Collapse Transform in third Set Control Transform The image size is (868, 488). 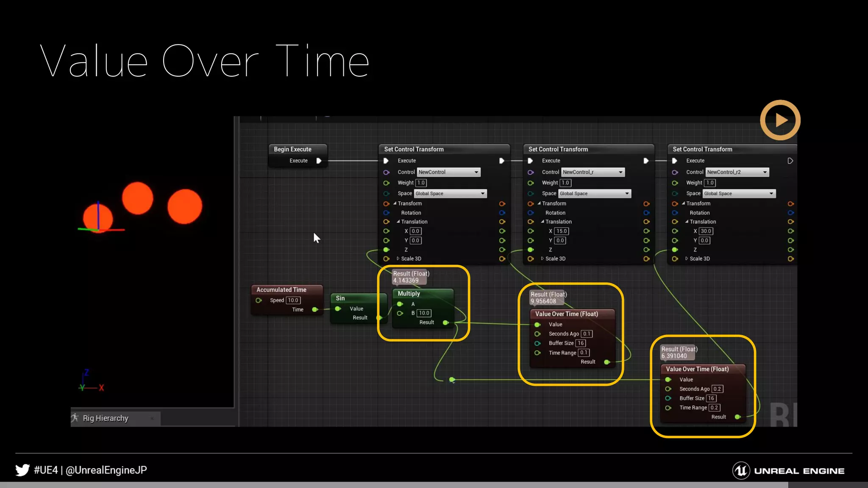tap(683, 203)
